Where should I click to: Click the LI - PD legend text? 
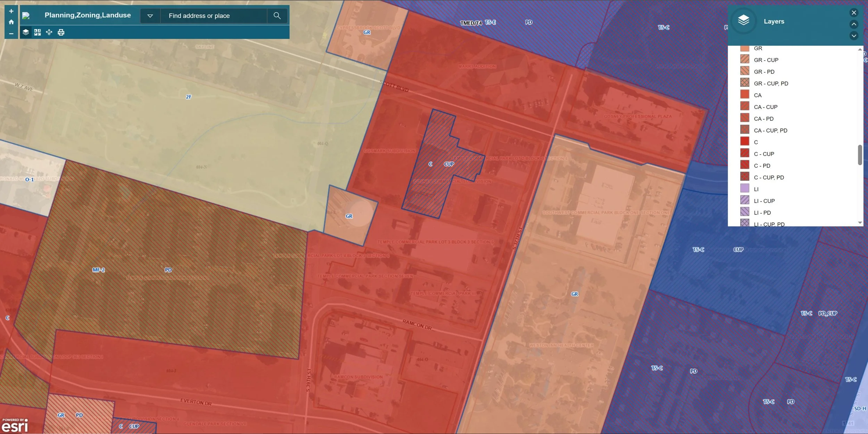point(762,213)
